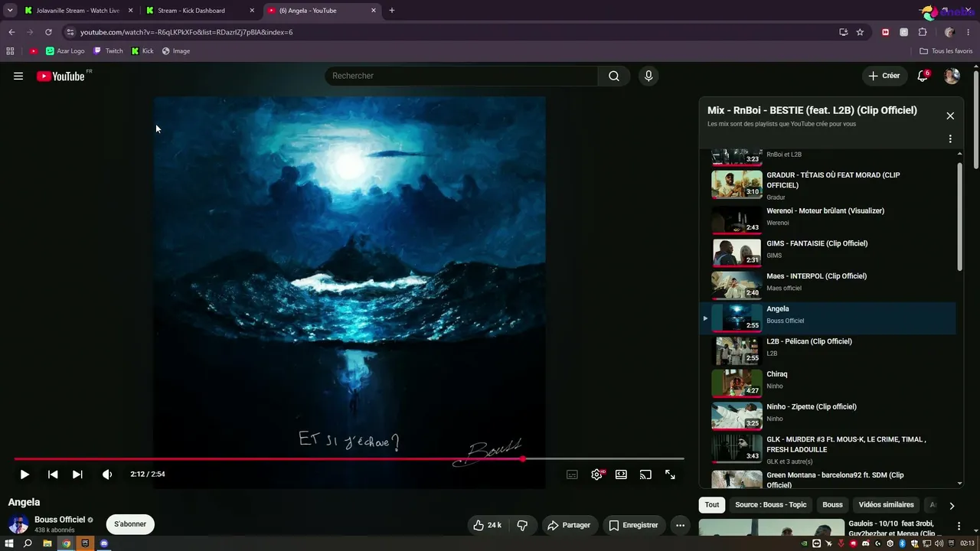
Task: Mute the video player volume
Action: tap(107, 474)
